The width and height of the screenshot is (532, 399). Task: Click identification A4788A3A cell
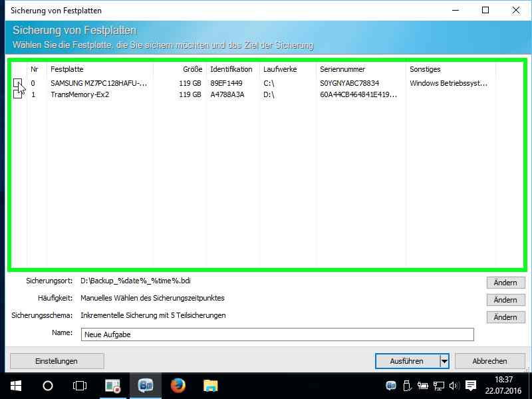tap(227, 94)
